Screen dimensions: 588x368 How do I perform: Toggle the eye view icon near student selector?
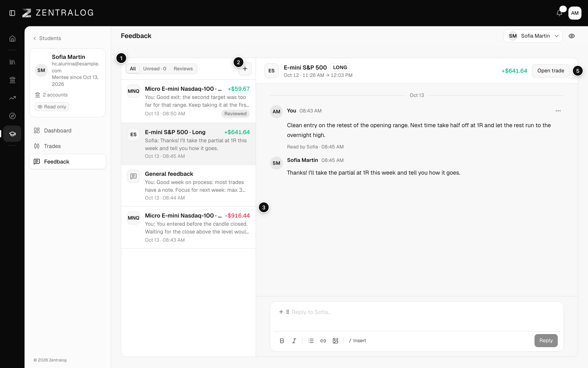pyautogui.click(x=572, y=36)
